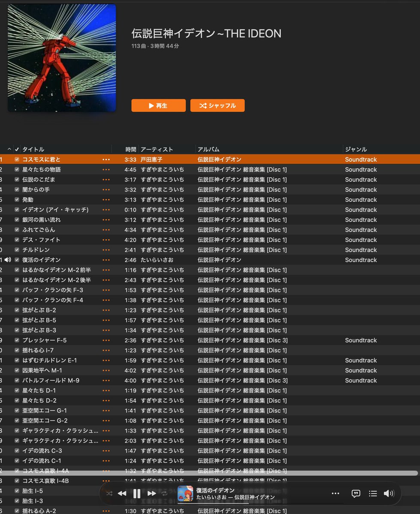Open the Lyrics panel in the playback bar
This screenshot has width=420, height=514.
click(x=356, y=493)
